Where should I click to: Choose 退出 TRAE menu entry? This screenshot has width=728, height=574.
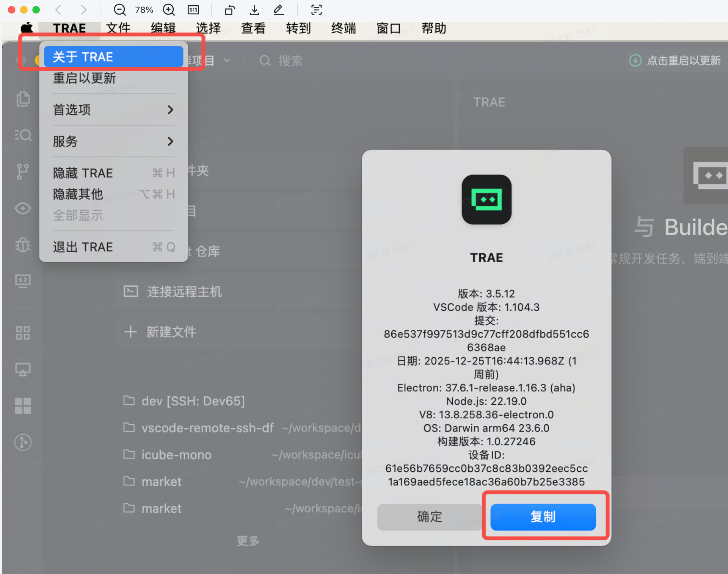click(113, 247)
